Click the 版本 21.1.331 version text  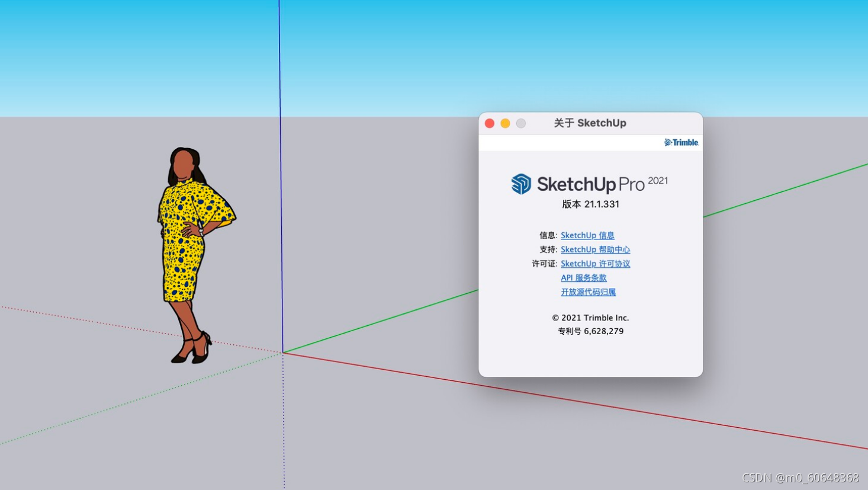[590, 204]
